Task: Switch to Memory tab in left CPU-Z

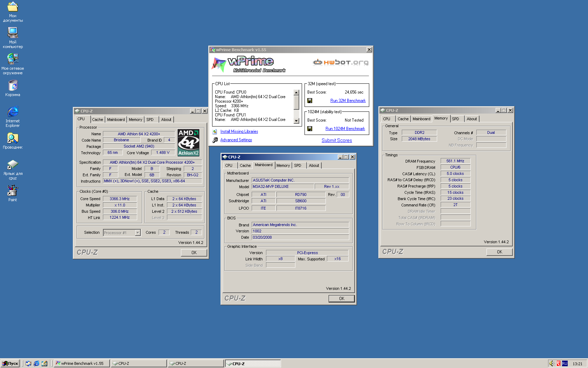Action: [135, 120]
